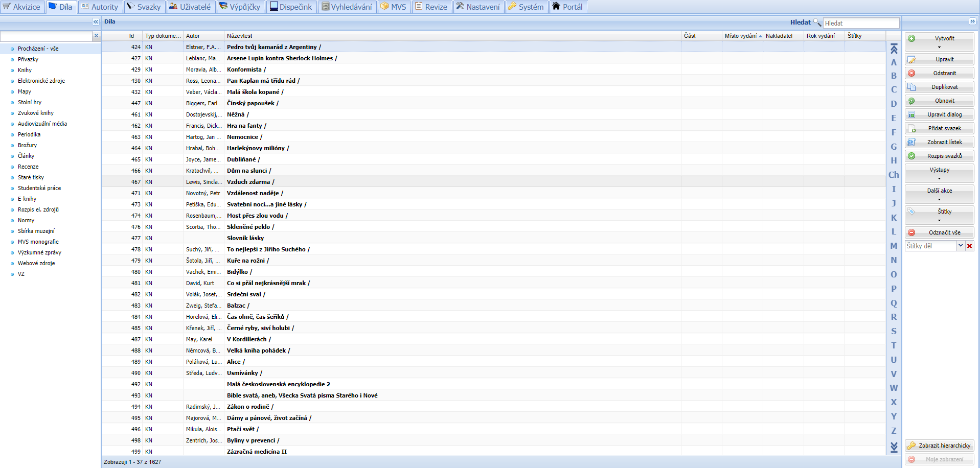
Task: Clear the Štítky děl filter with the red X
Action: point(969,246)
